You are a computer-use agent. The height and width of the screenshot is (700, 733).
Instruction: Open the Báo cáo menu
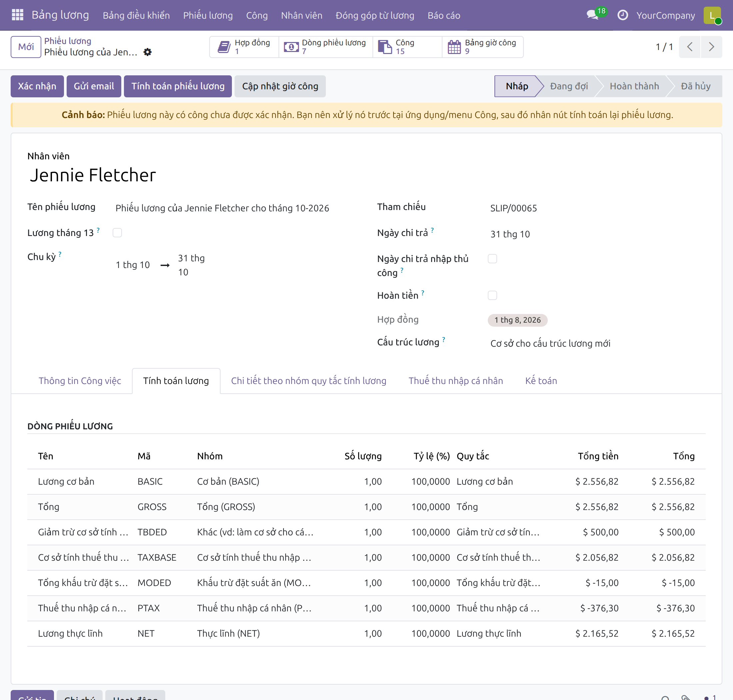click(444, 15)
